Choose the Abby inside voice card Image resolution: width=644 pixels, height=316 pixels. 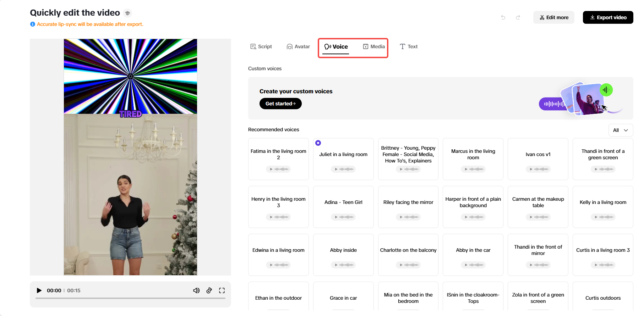343,255
